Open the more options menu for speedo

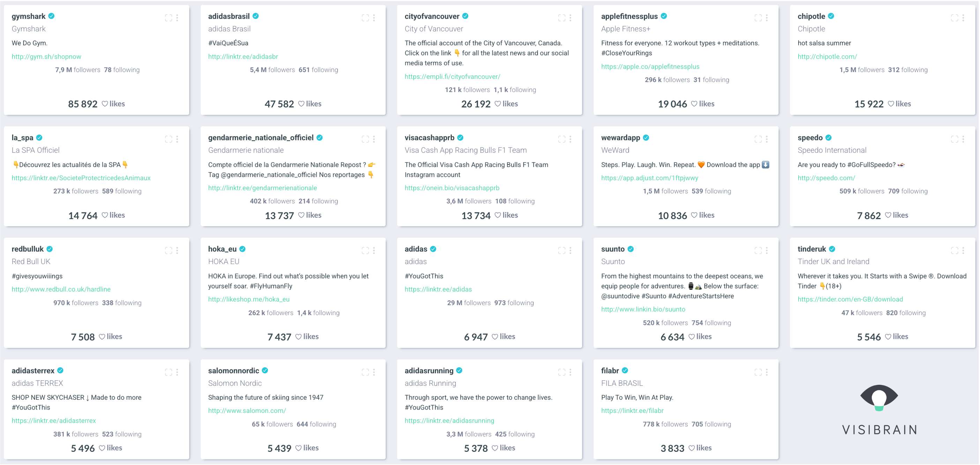coord(963,139)
